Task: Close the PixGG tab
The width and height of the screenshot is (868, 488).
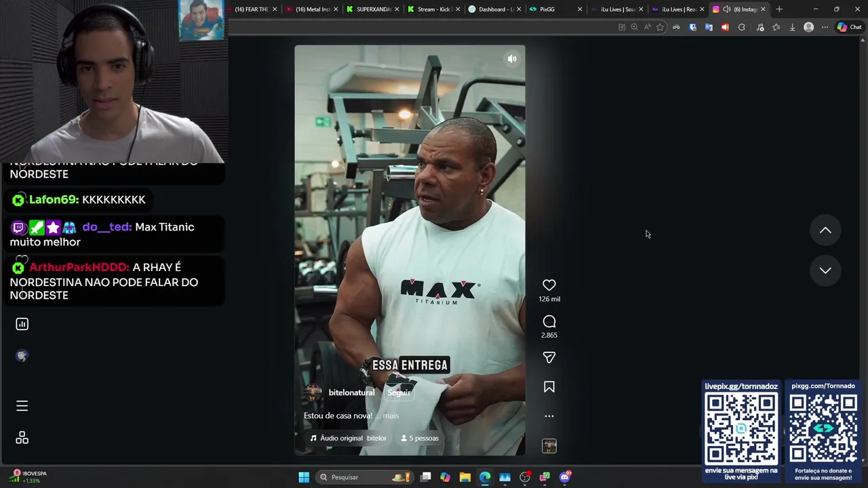Action: click(x=580, y=9)
